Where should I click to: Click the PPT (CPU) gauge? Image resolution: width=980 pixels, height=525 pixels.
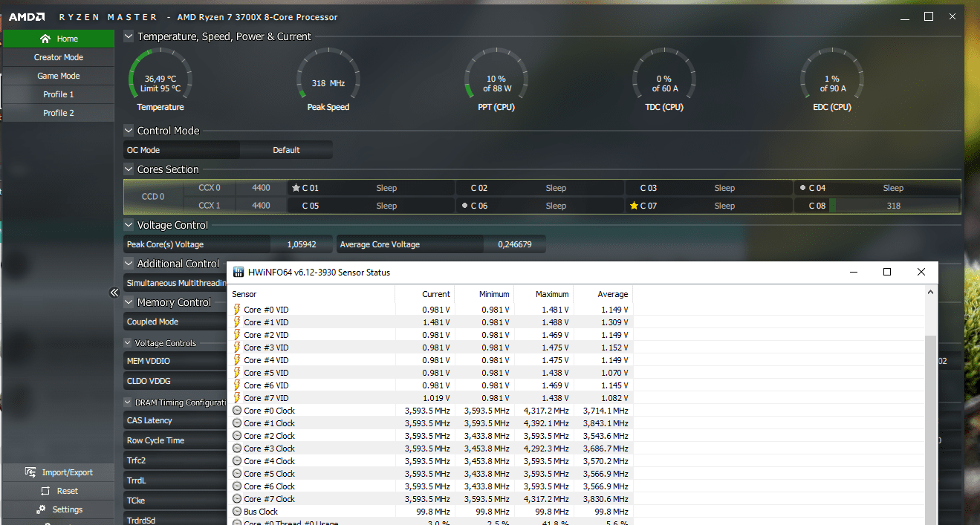[x=496, y=80]
